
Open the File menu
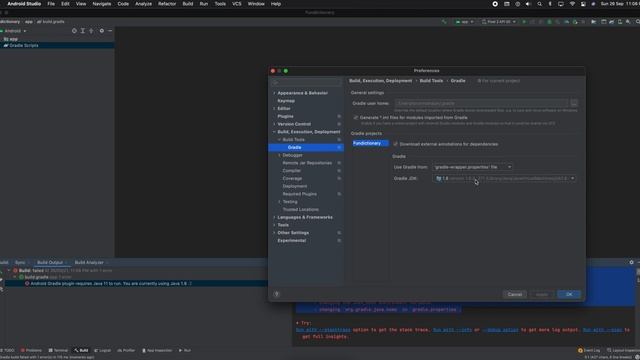pyautogui.click(x=51, y=4)
